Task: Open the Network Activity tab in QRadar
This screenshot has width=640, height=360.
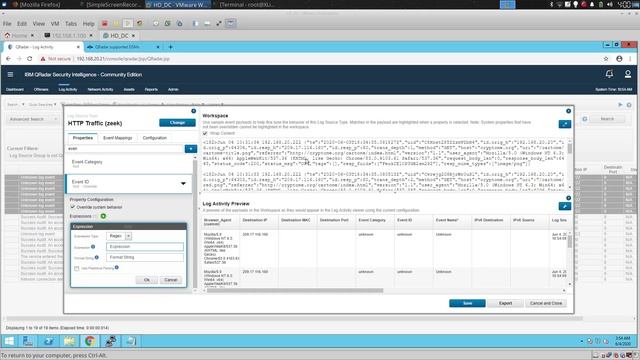Action: [100, 89]
